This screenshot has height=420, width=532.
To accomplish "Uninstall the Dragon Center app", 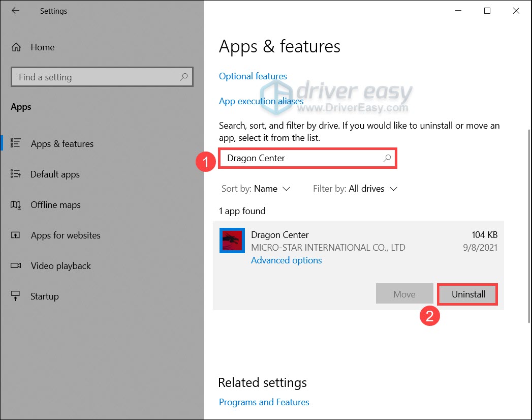I will point(468,294).
